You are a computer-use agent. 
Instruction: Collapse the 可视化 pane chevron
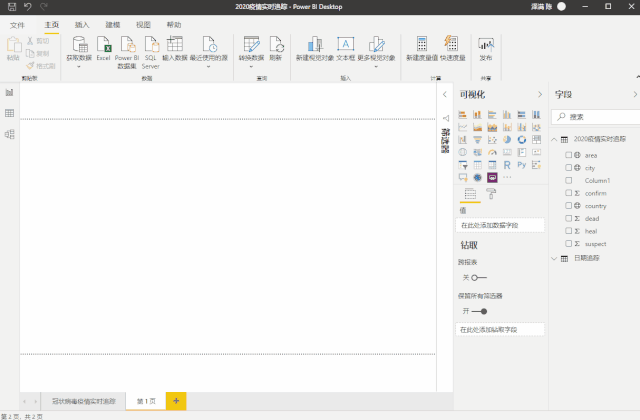pyautogui.click(x=540, y=95)
